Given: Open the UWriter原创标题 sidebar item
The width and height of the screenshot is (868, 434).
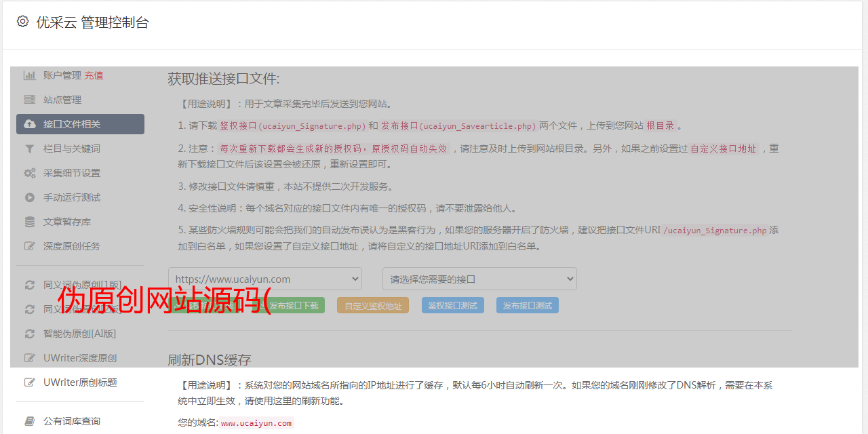Looking at the screenshot, I should coord(80,382).
